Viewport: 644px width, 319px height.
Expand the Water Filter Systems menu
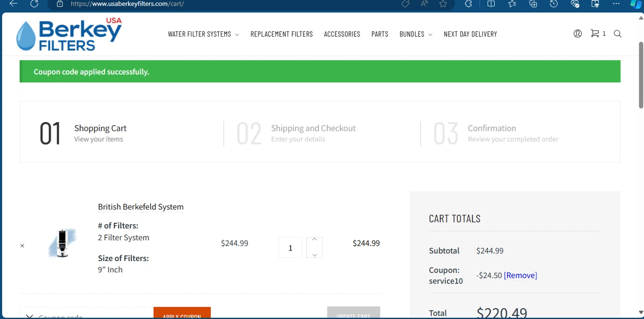pos(204,34)
